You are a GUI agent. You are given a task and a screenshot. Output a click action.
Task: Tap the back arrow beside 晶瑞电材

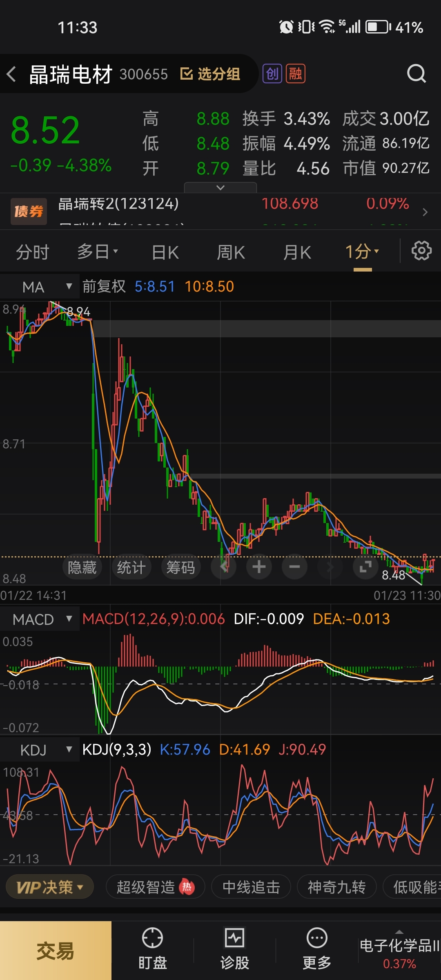pos(11,74)
